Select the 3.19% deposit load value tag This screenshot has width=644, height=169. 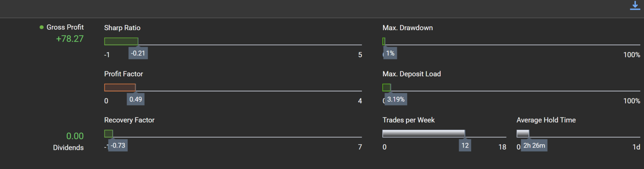click(x=396, y=99)
